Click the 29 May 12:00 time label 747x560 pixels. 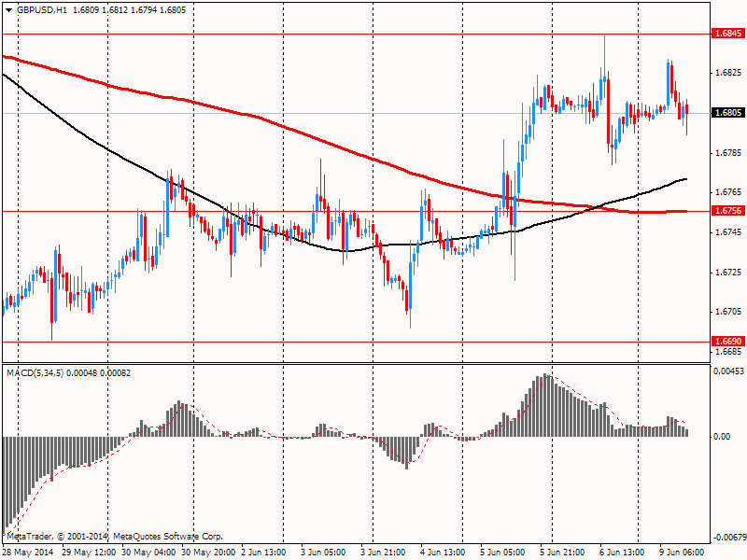click(89, 553)
